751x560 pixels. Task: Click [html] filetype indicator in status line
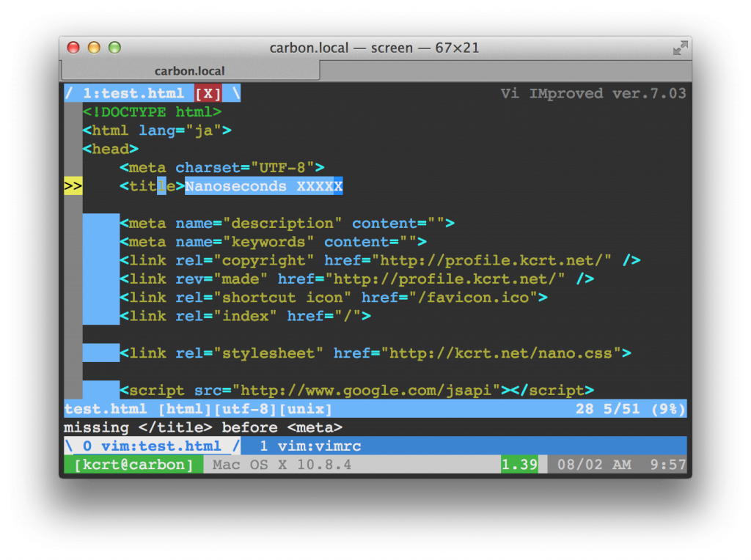click(185, 409)
